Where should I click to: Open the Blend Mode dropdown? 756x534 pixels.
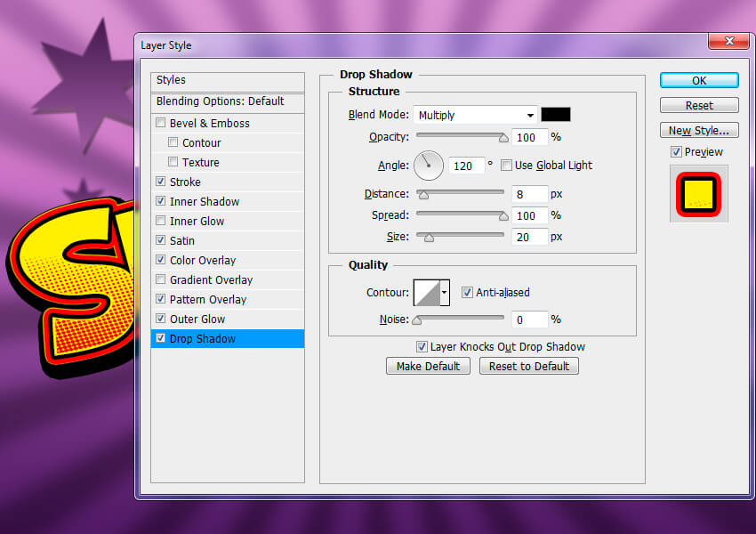point(475,115)
